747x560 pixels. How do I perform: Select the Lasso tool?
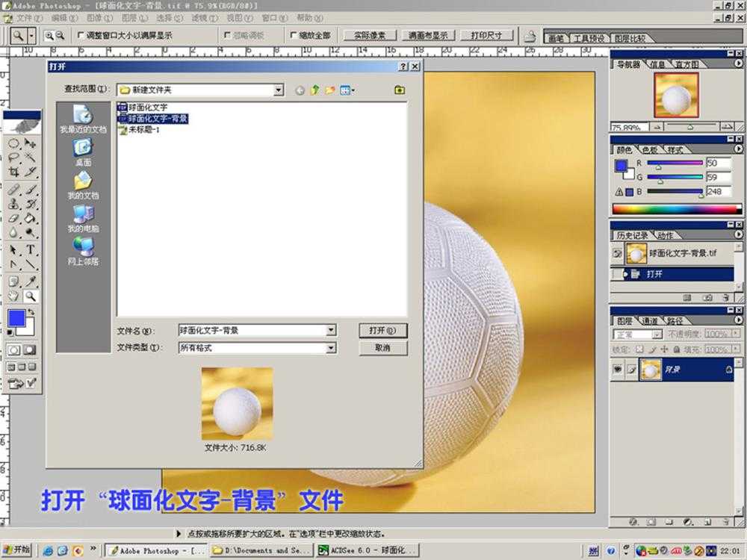(13, 158)
